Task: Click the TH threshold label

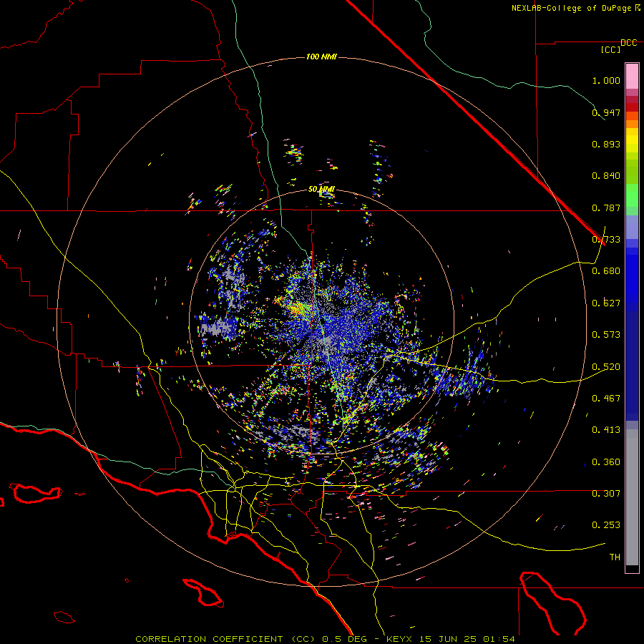Action: [x=615, y=557]
